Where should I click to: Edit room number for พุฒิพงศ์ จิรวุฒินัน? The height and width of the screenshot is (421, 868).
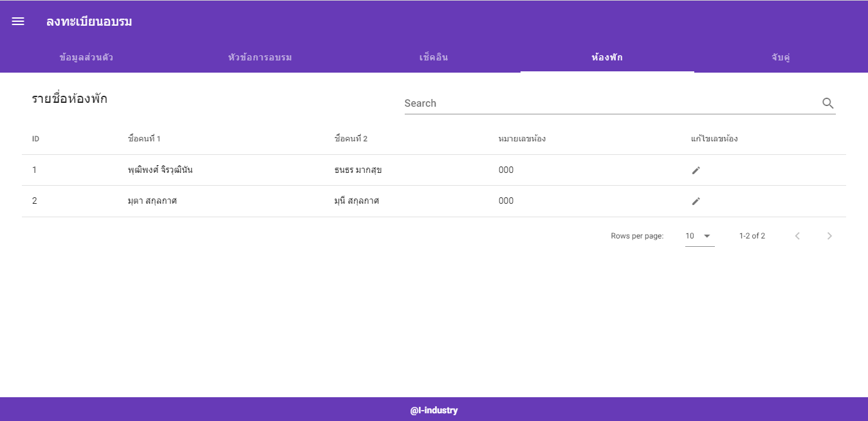(696, 170)
